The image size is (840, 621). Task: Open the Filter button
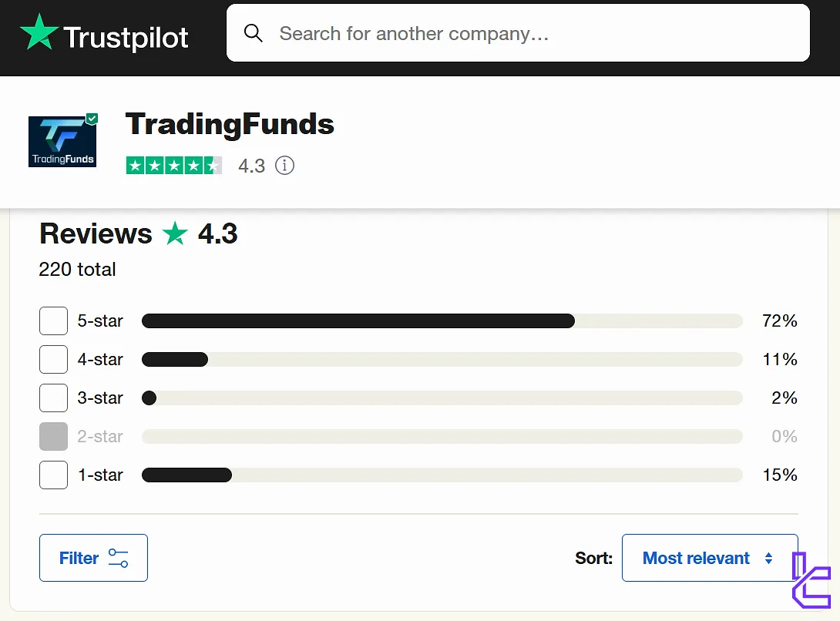coord(93,558)
